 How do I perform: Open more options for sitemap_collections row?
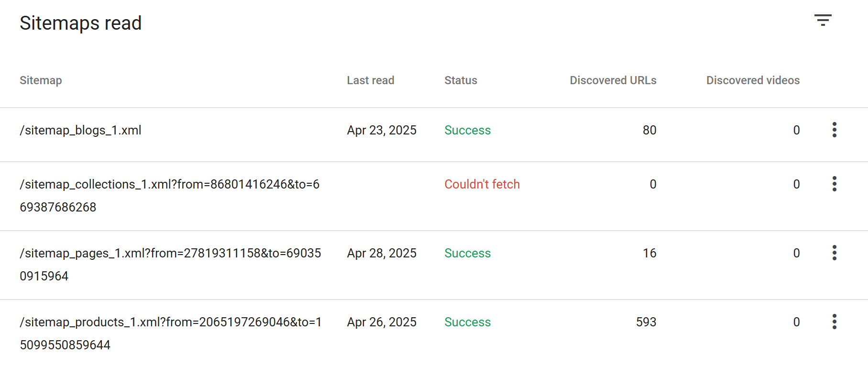click(834, 184)
